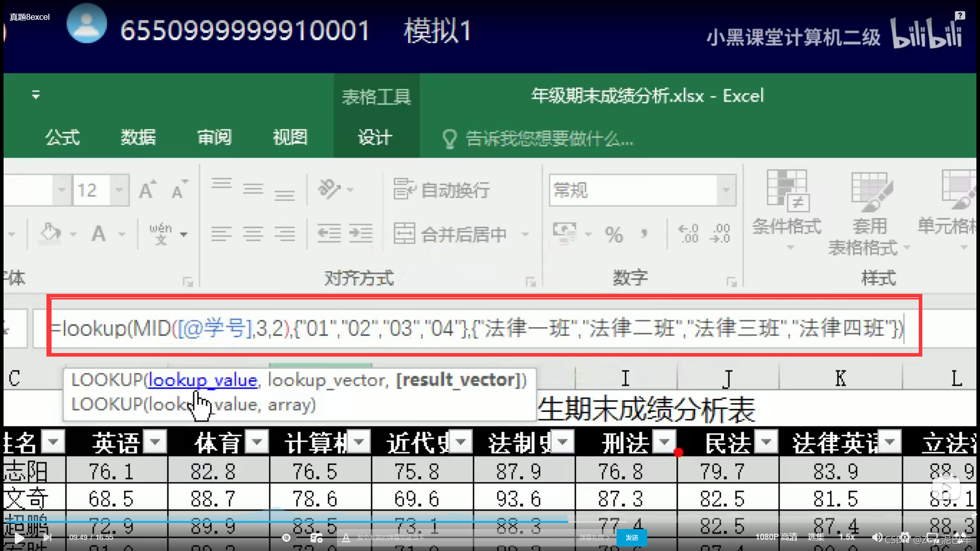Click the increase font size icon
Viewport: 980px width, 551px height.
pos(148,190)
